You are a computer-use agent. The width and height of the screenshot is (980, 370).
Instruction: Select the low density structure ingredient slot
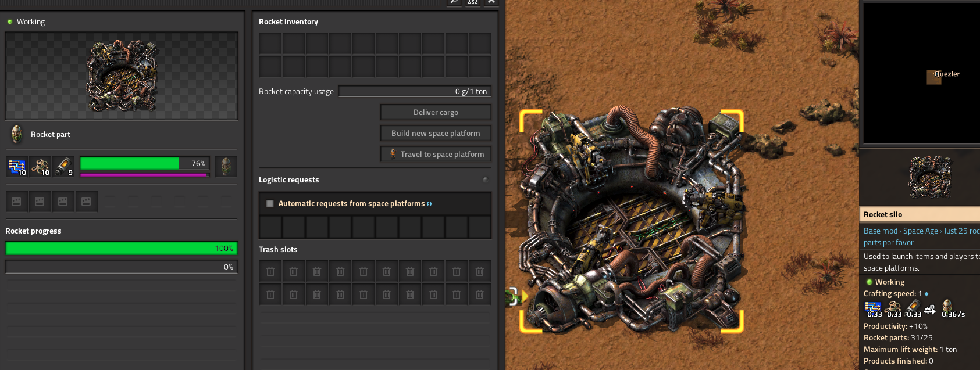[40, 166]
